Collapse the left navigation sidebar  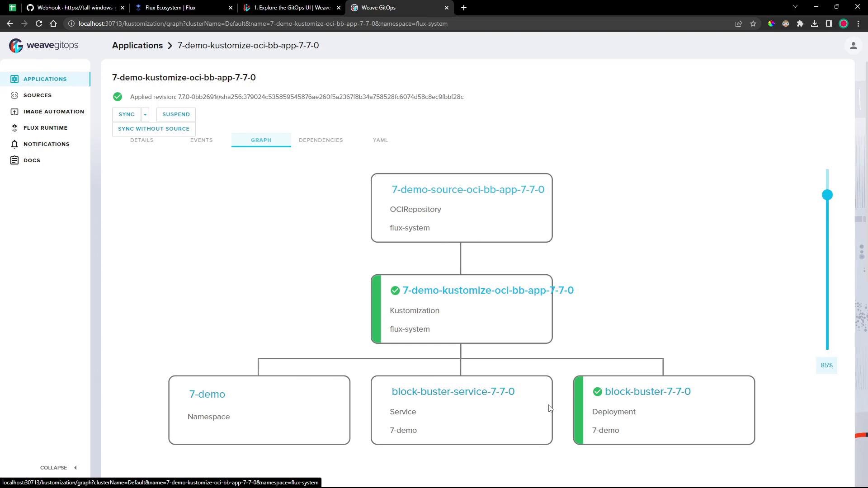coord(58,468)
